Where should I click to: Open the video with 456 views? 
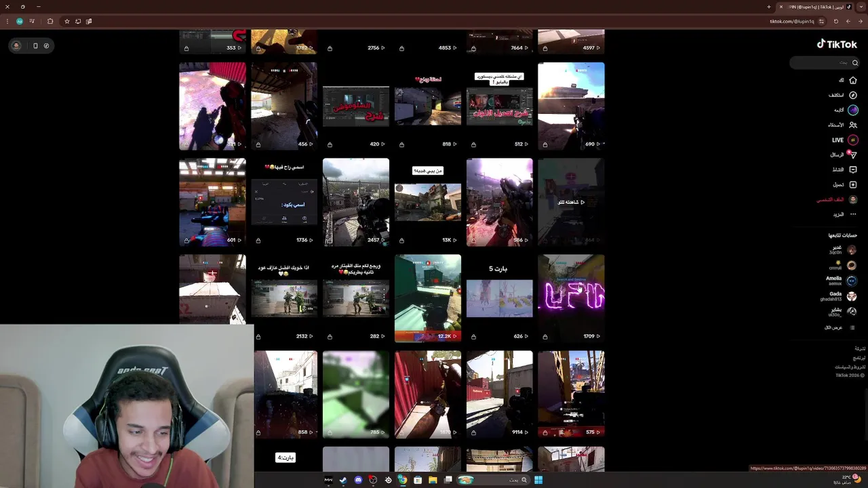pos(284,106)
